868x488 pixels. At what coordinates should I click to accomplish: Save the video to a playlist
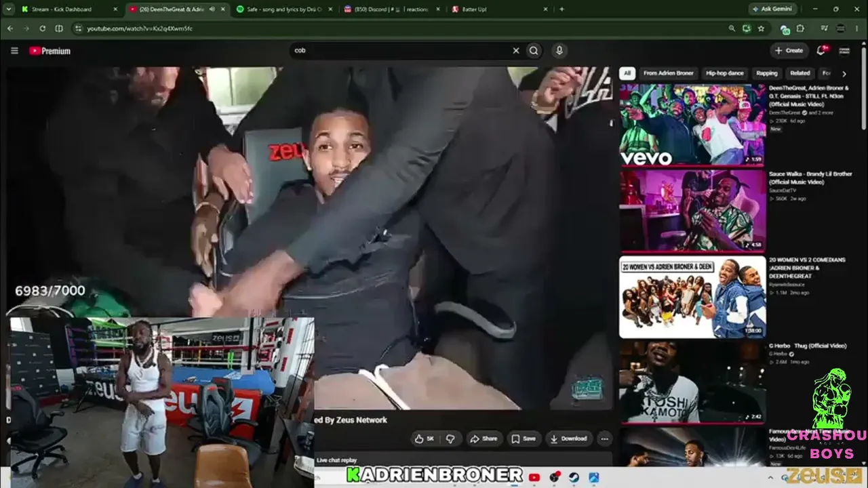[x=524, y=439]
